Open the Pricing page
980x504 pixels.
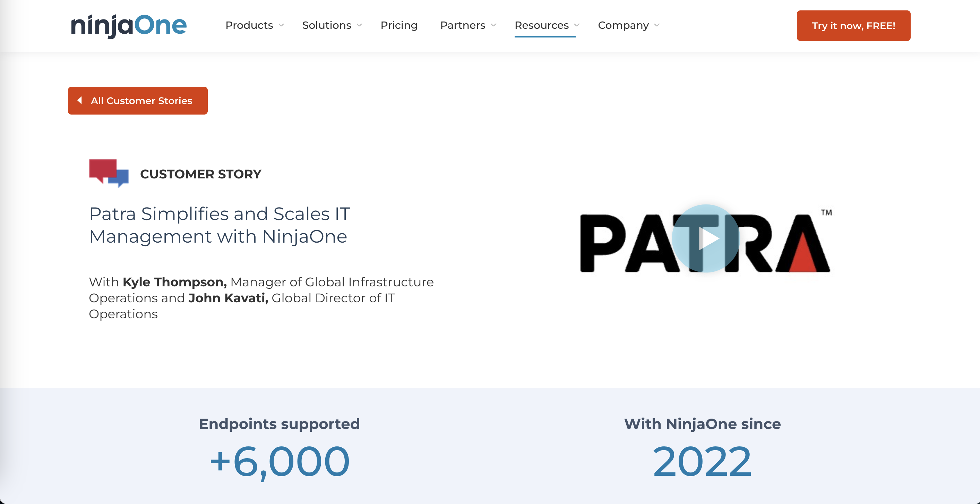pyautogui.click(x=399, y=25)
